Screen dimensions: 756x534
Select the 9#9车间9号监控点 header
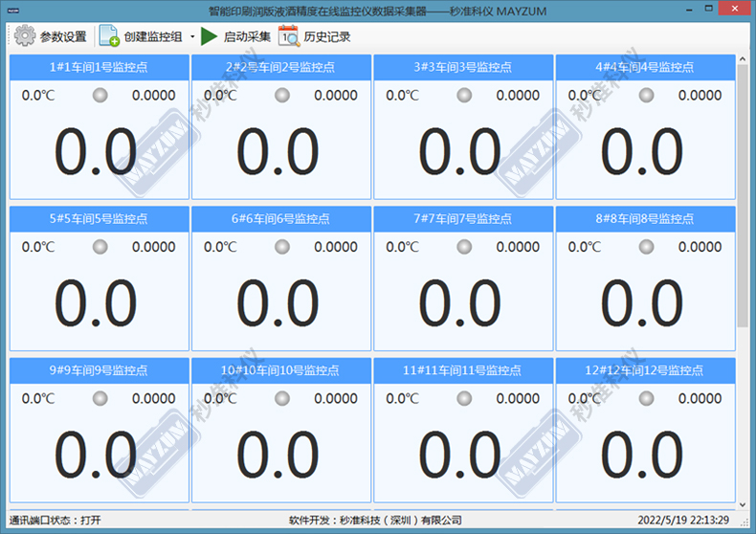100,370
